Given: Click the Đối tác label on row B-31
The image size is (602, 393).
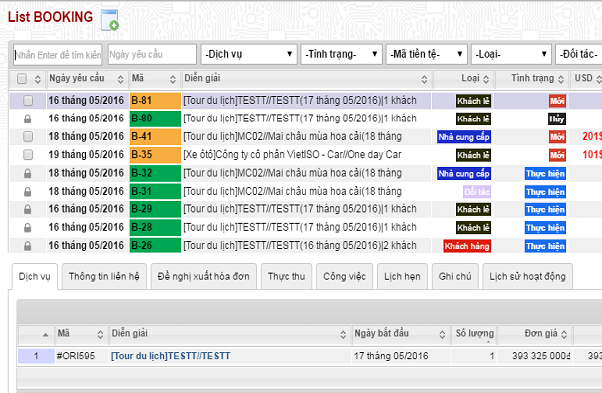Looking at the screenshot, I should click(477, 192).
